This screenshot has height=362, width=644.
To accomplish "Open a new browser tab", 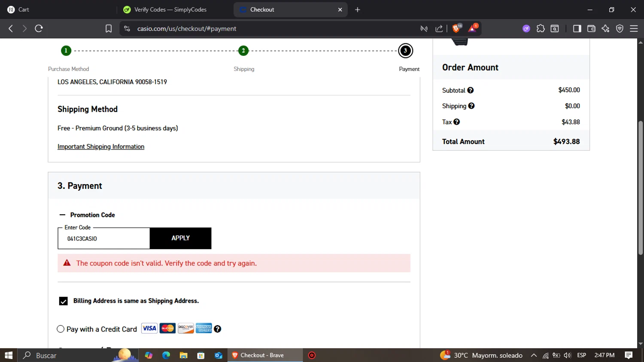I will 358,9.
